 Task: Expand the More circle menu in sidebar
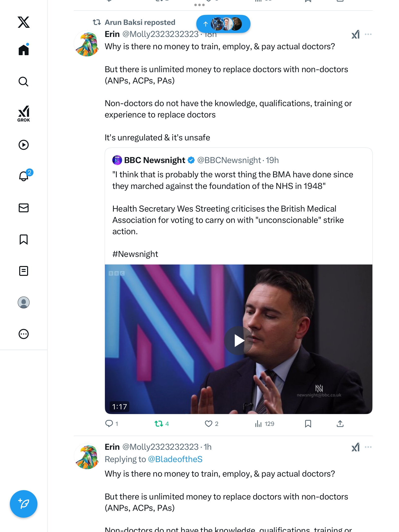click(x=24, y=334)
